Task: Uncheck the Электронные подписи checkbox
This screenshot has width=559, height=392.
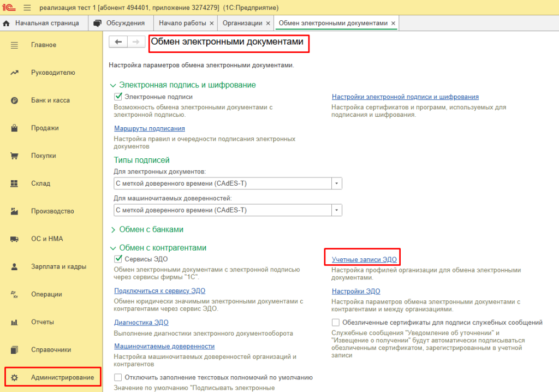Action: [x=118, y=97]
